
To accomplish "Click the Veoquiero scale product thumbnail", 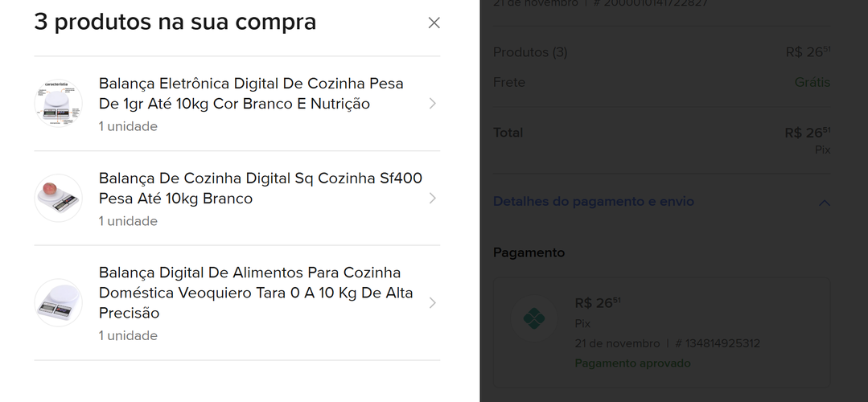I will point(59,302).
